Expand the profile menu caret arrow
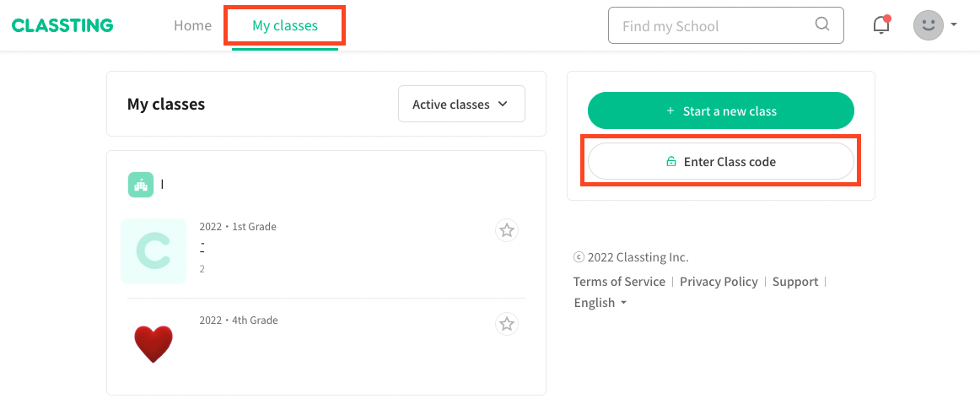980x404 pixels. 954,25
